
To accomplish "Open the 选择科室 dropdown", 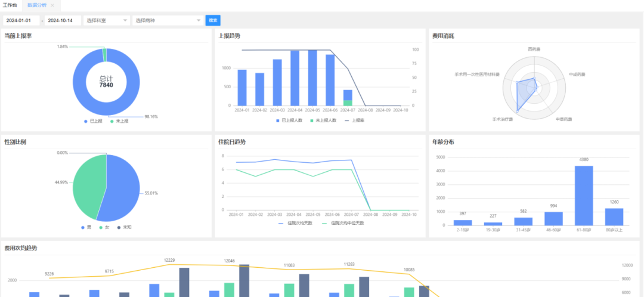I will [x=107, y=20].
